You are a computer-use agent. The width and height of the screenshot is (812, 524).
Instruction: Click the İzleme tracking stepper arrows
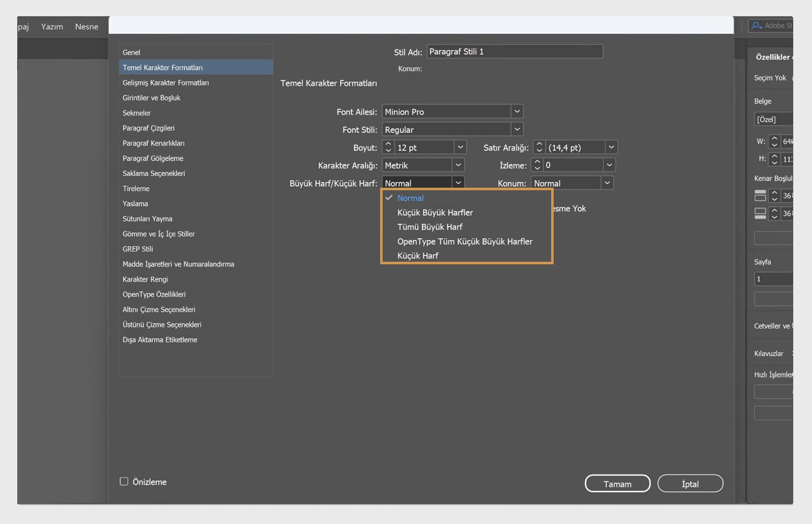[537, 165]
